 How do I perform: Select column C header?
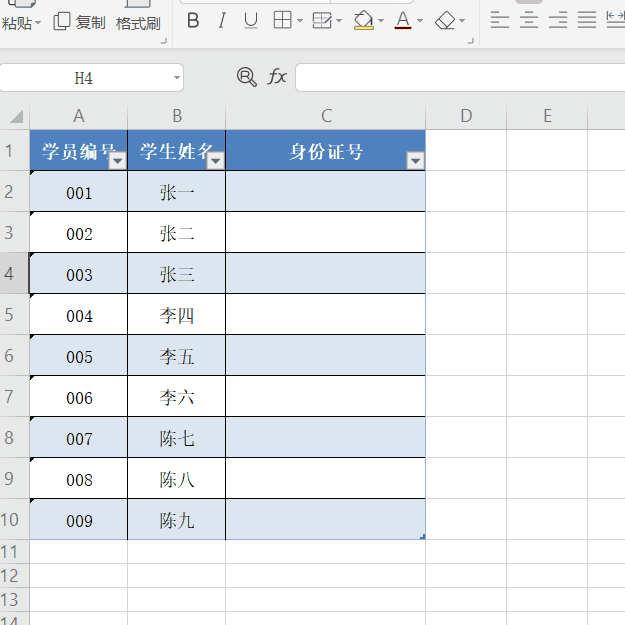326,116
